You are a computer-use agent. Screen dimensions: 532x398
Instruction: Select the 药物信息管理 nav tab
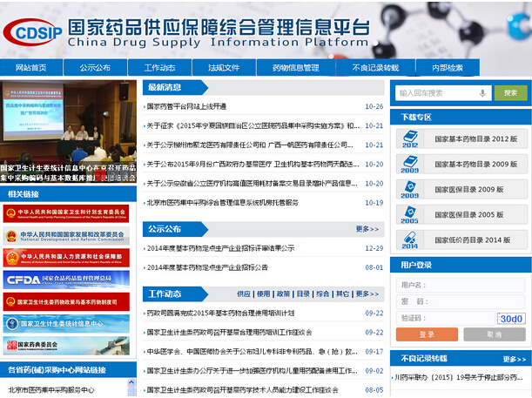click(x=296, y=68)
